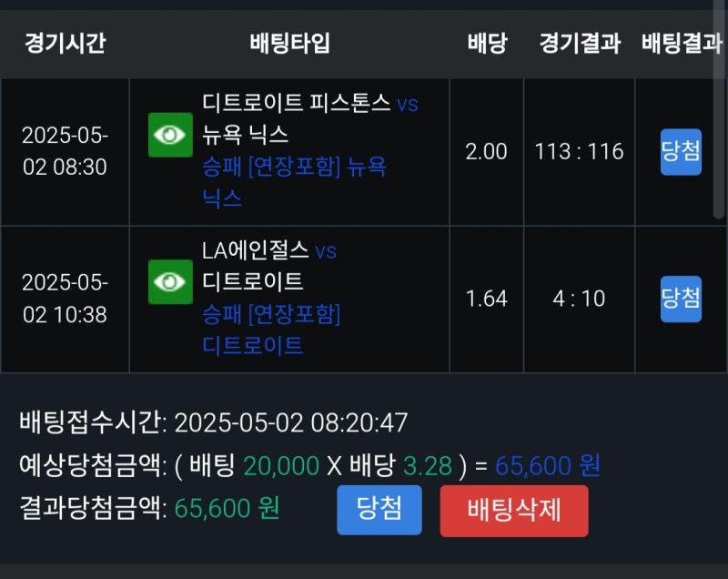This screenshot has height=579, width=728.
Task: Click the 113 : 116 game score
Action: (x=580, y=152)
